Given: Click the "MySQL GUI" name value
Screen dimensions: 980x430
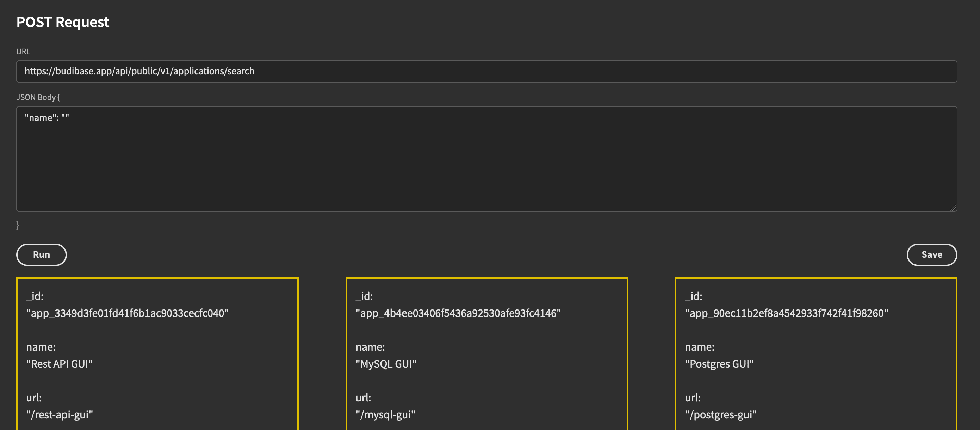Looking at the screenshot, I should [386, 364].
